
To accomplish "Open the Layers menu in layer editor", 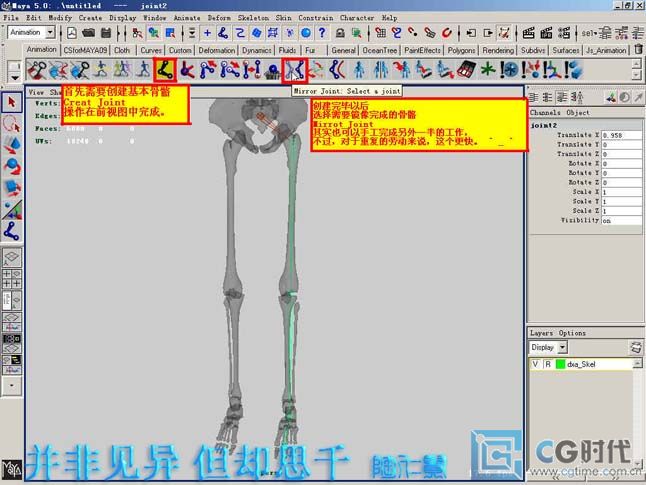I will tap(541, 333).
